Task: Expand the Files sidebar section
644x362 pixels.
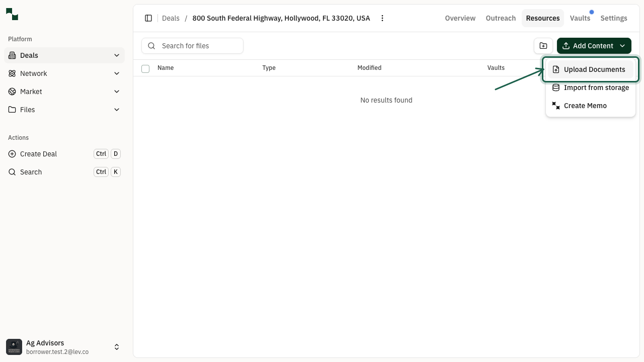Action: [117, 110]
